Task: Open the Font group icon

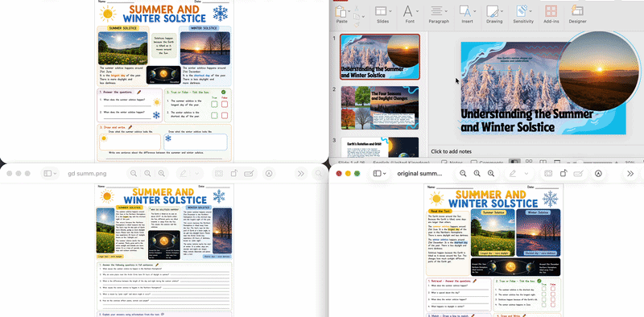Action: click(408, 11)
